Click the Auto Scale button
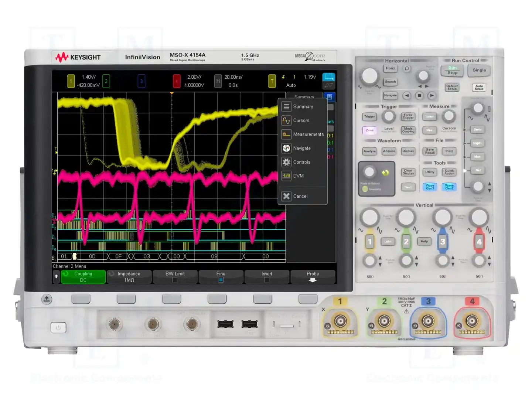Viewport: 532px width, 399px height. coord(479,88)
